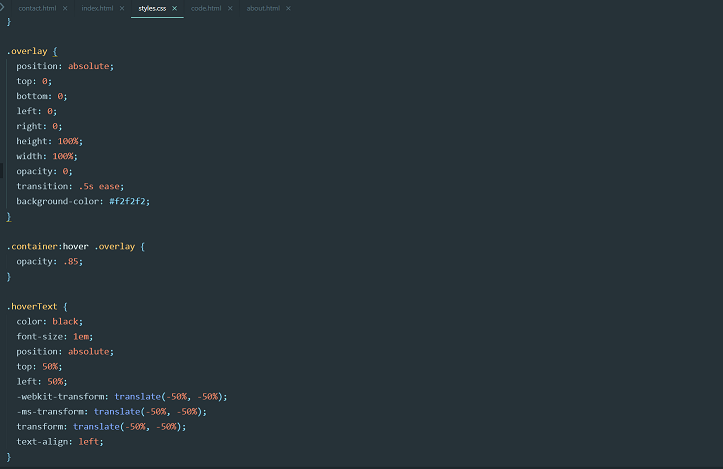Open the about.html tab

point(263,8)
